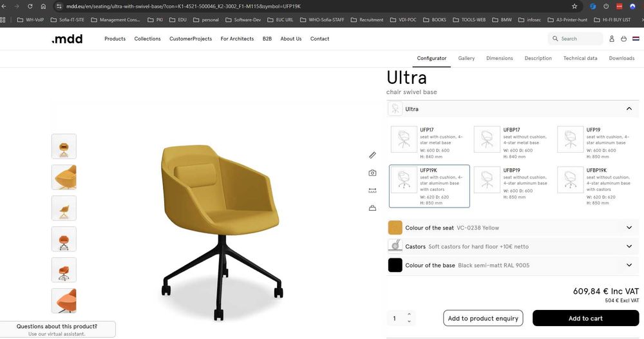Open the About Us menu
This screenshot has height=339, width=644.
pyautogui.click(x=291, y=39)
